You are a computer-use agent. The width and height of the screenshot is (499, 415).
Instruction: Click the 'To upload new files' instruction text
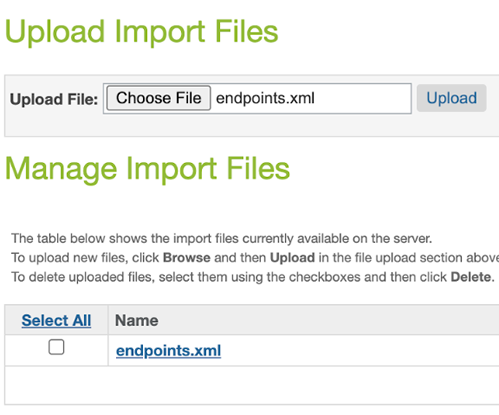[x=255, y=258]
